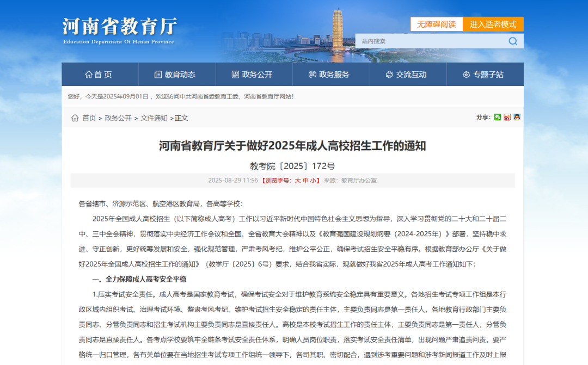Click the WeChat share icon

(x=498, y=117)
